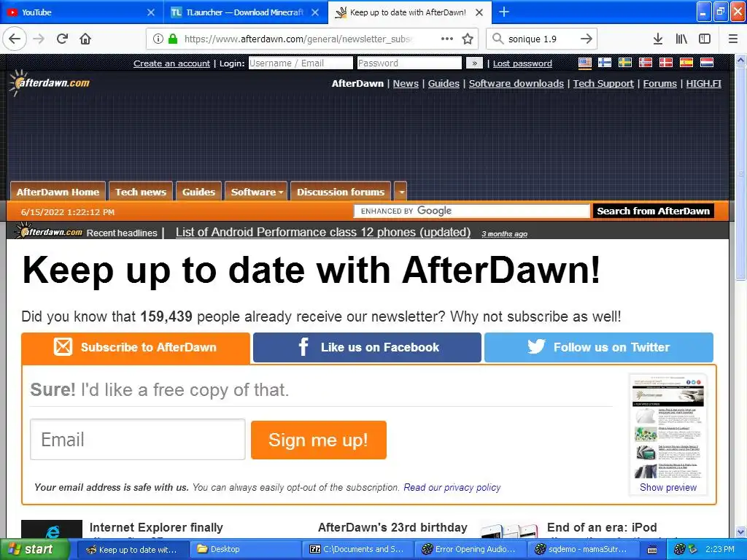Toggle the sidebar view icon
The width and height of the screenshot is (747, 560).
tap(705, 39)
